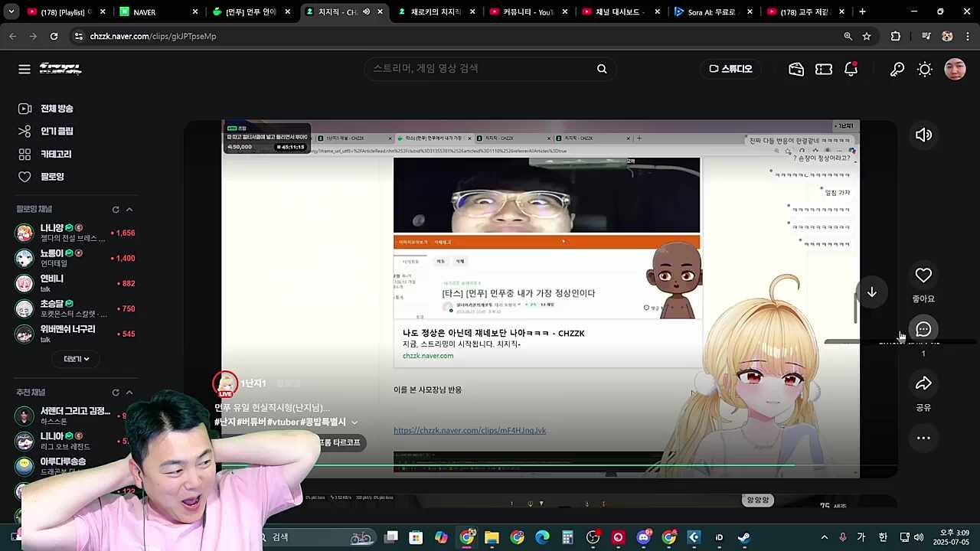
Task: Click the address bar URL
Action: (153, 36)
